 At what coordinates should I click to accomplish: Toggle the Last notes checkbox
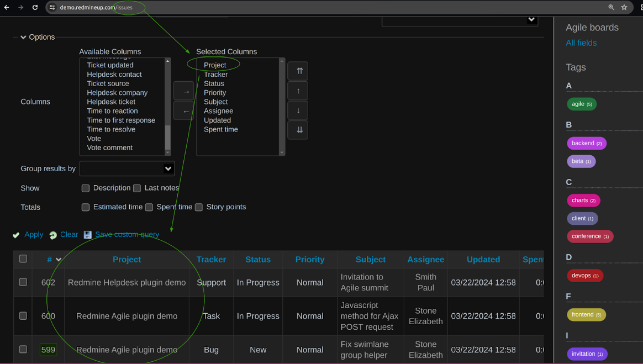pyautogui.click(x=137, y=188)
